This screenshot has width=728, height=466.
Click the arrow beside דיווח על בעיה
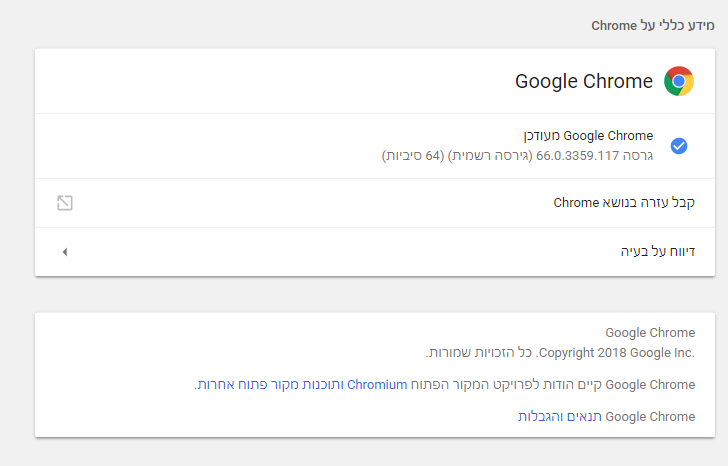tap(65, 252)
